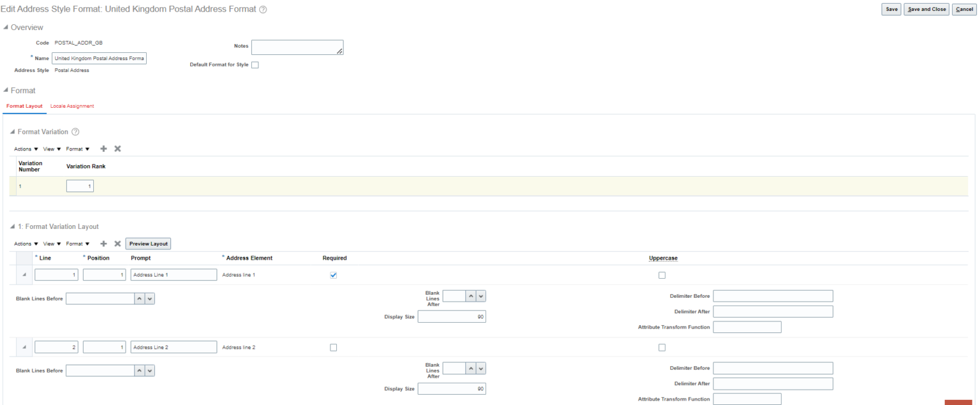
Task: Toggle Default Format for Style checkbox
Action: pos(255,65)
